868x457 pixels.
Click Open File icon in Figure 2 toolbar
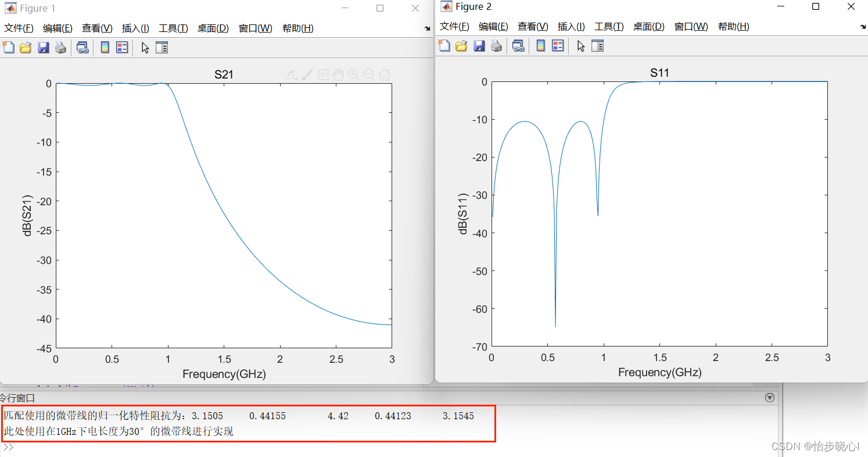pyautogui.click(x=461, y=46)
